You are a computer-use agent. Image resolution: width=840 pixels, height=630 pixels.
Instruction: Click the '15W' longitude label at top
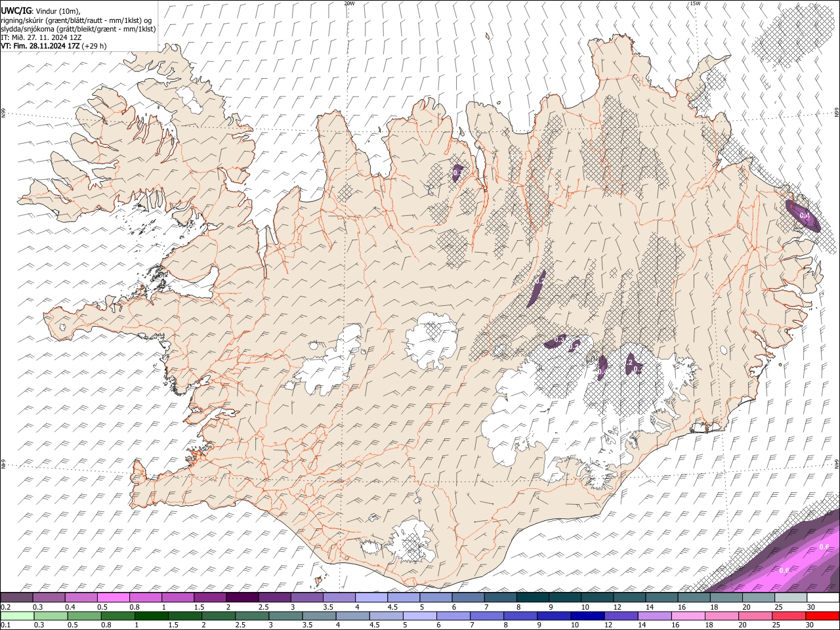tap(695, 3)
